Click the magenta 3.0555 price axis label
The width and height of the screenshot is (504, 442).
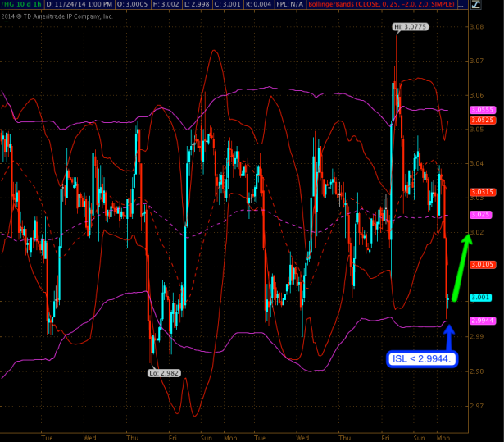pyautogui.click(x=480, y=110)
